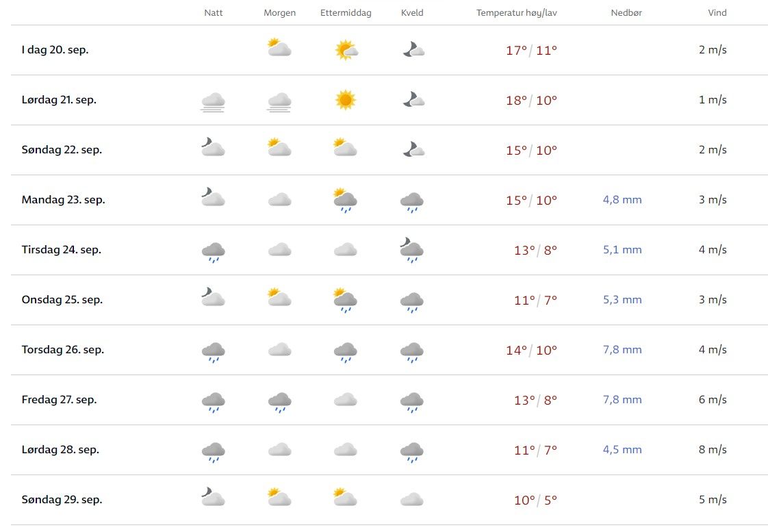Click Lørdag 28. sep. evening rain icon
The height and width of the screenshot is (532, 768).
coord(412,451)
